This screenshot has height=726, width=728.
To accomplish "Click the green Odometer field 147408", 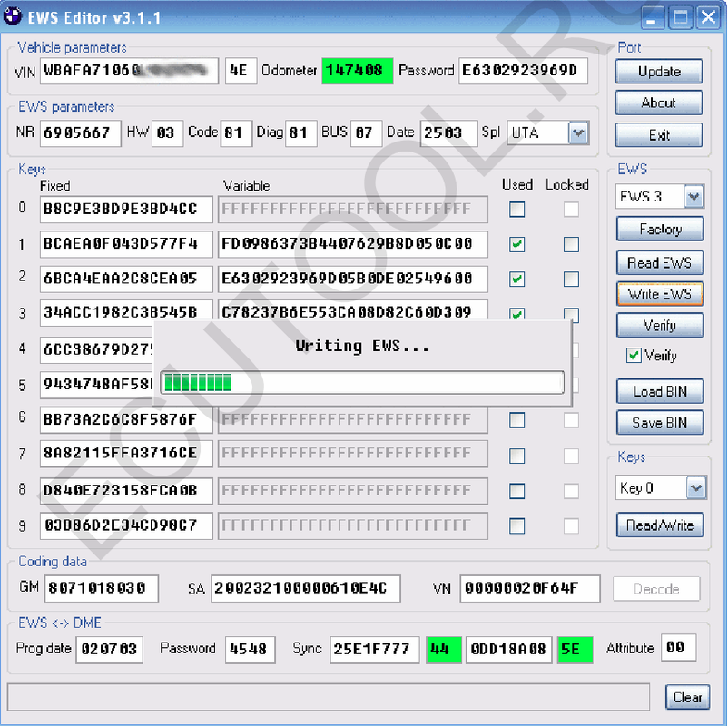I will point(358,71).
